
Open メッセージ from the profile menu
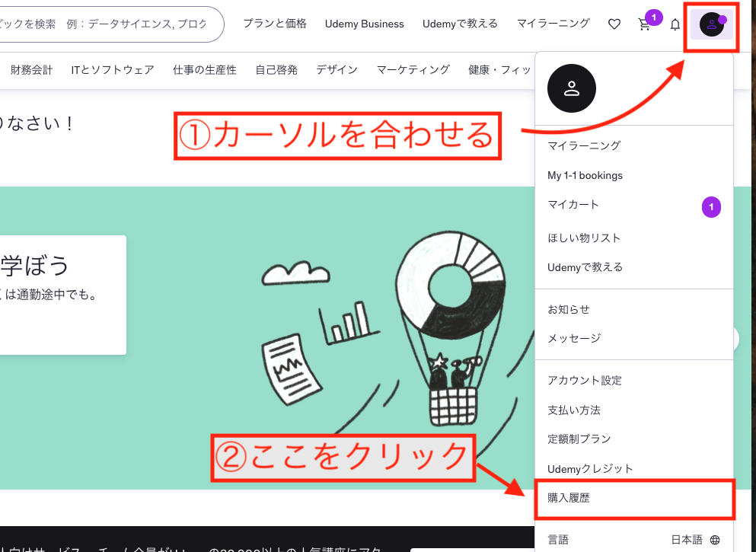coord(570,338)
